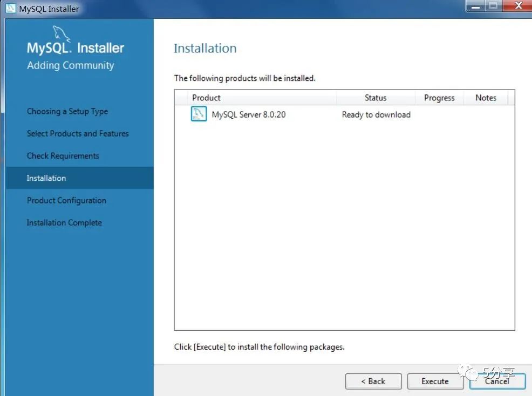The width and height of the screenshot is (532, 396).
Task: Click the Product column header
Action: coord(262,98)
